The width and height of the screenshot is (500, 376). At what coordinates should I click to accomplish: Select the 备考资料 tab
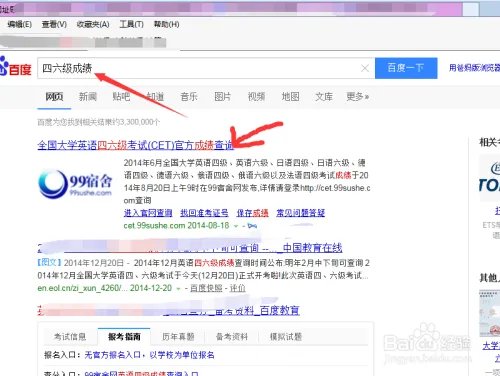point(232,337)
